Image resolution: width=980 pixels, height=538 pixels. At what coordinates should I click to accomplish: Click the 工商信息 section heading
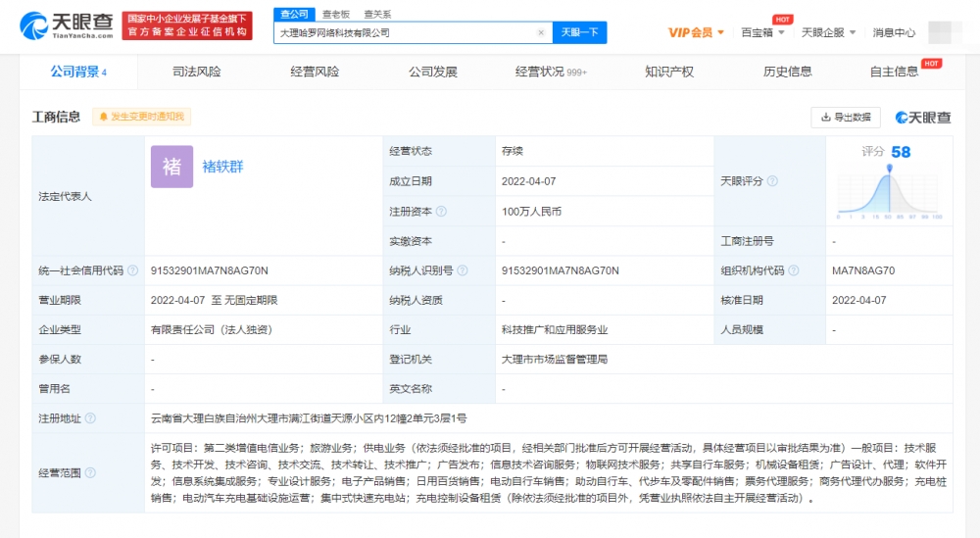(56, 117)
